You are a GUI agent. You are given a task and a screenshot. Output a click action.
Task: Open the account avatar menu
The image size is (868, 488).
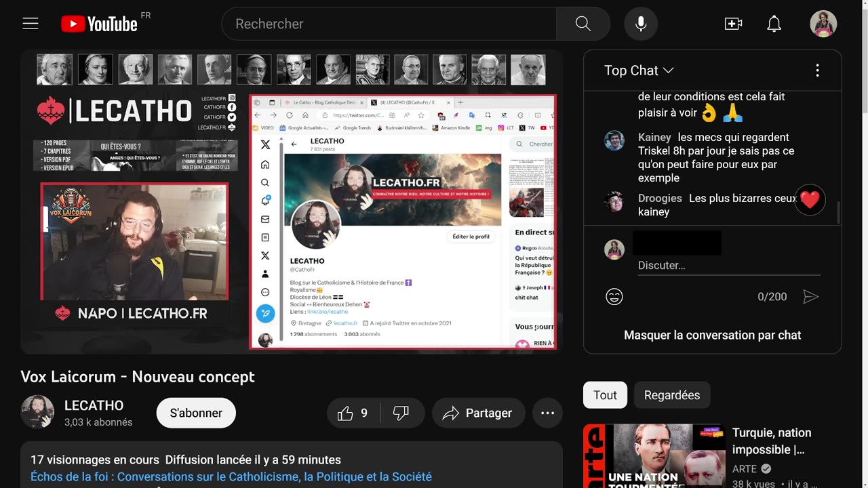pyautogui.click(x=823, y=24)
